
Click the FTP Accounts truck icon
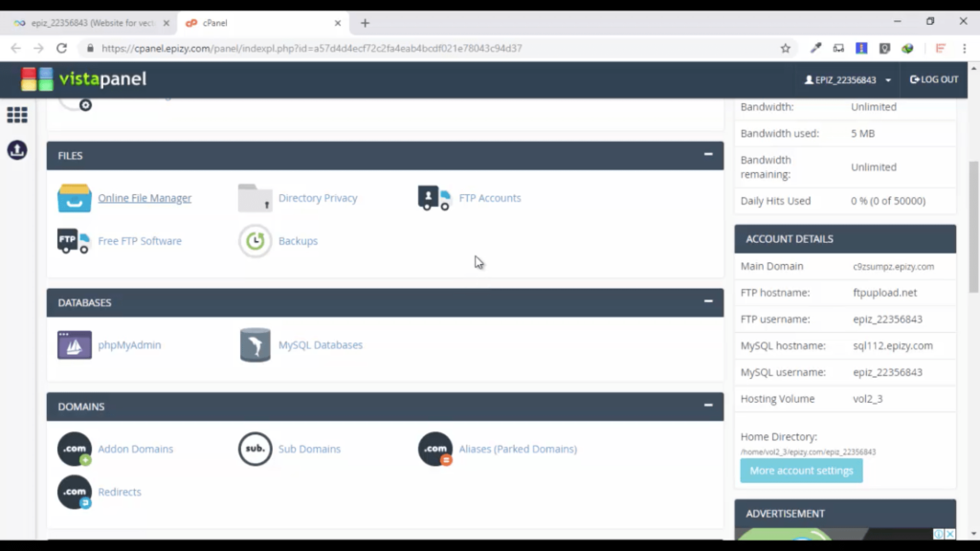pos(435,198)
